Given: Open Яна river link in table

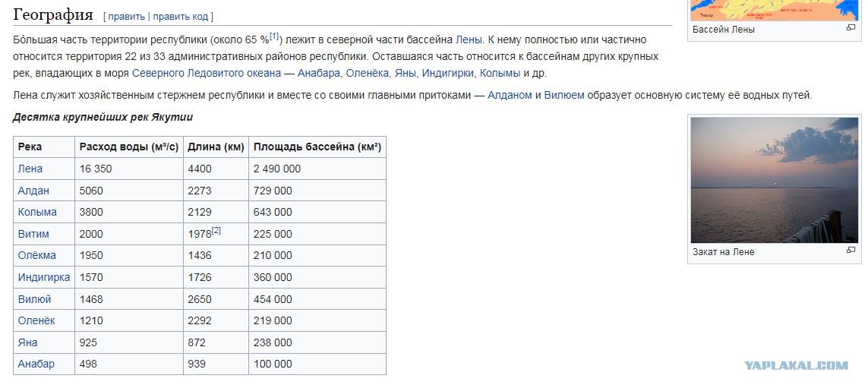Looking at the screenshot, I should tap(27, 342).
